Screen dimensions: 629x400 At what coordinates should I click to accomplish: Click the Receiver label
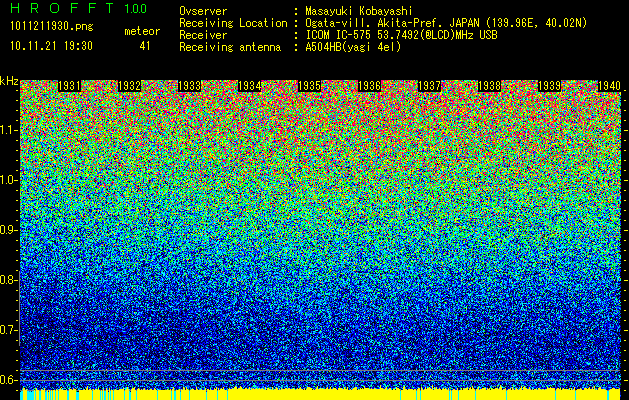(203, 35)
